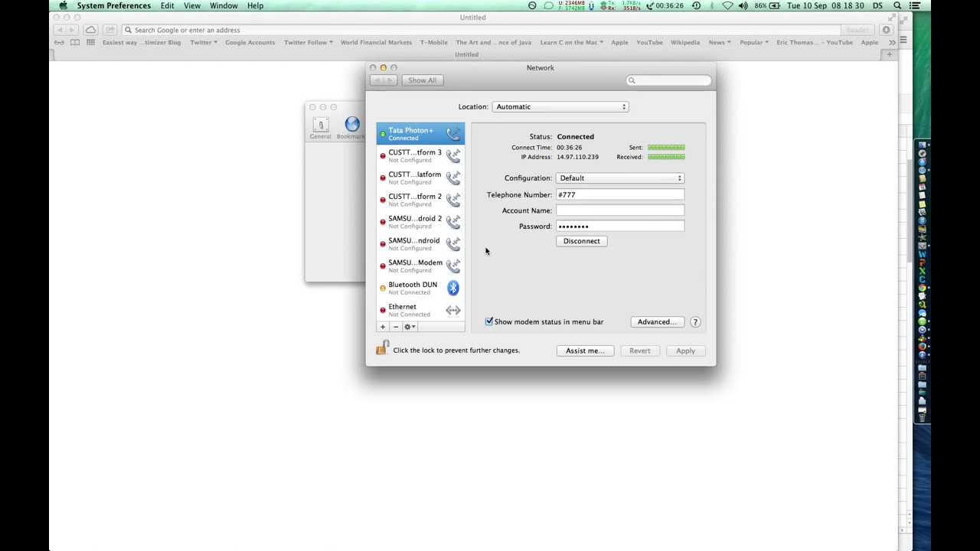Screen dimensions: 980x551
Task: Show bookmarks with the open-book icon
Action: click(x=75, y=42)
